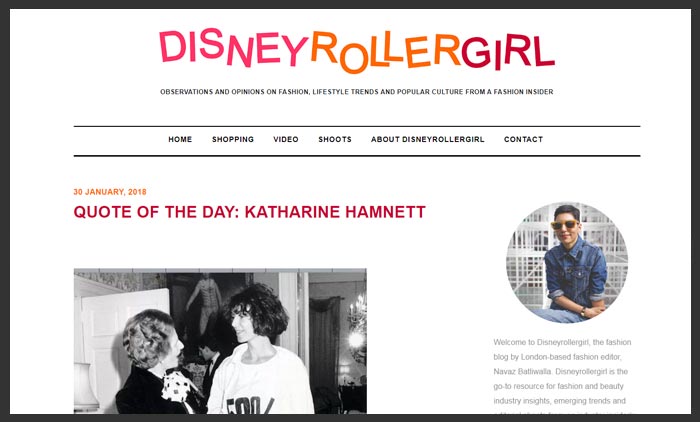Click the orange ROLLER letters in the logo
The height and width of the screenshot is (422, 700).
385,52
